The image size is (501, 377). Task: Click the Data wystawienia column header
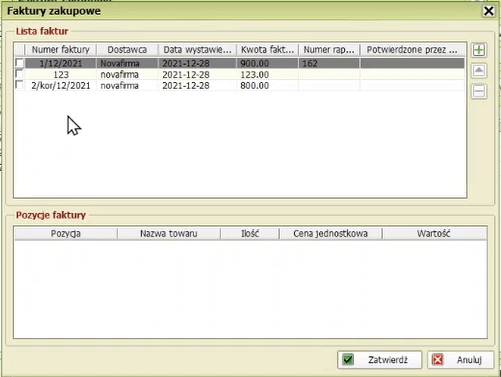(197, 50)
